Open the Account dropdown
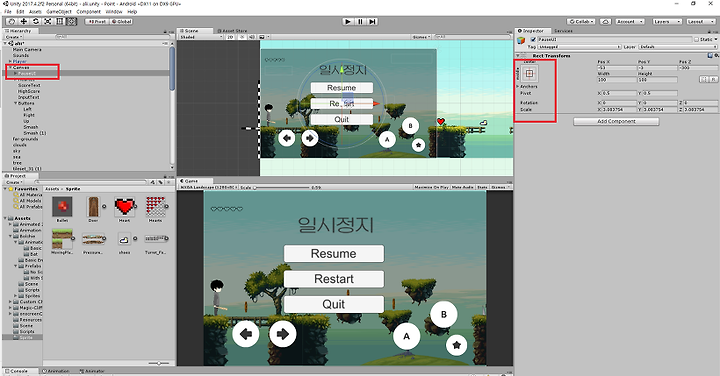720x376 pixels. click(x=630, y=22)
